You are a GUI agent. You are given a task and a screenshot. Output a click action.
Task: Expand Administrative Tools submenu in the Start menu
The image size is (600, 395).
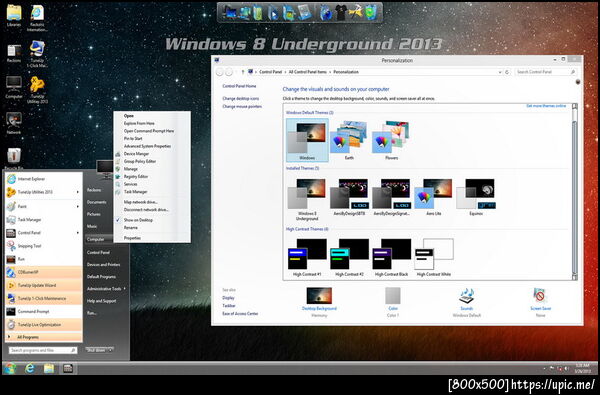click(x=125, y=289)
